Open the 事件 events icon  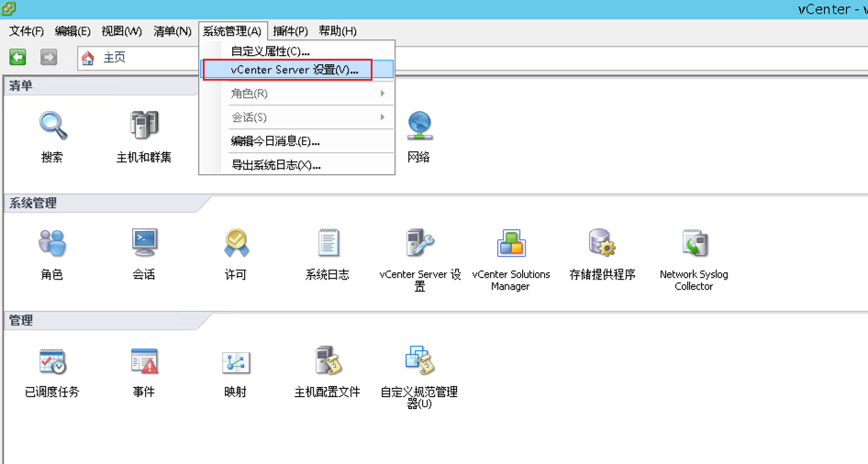[x=144, y=361]
